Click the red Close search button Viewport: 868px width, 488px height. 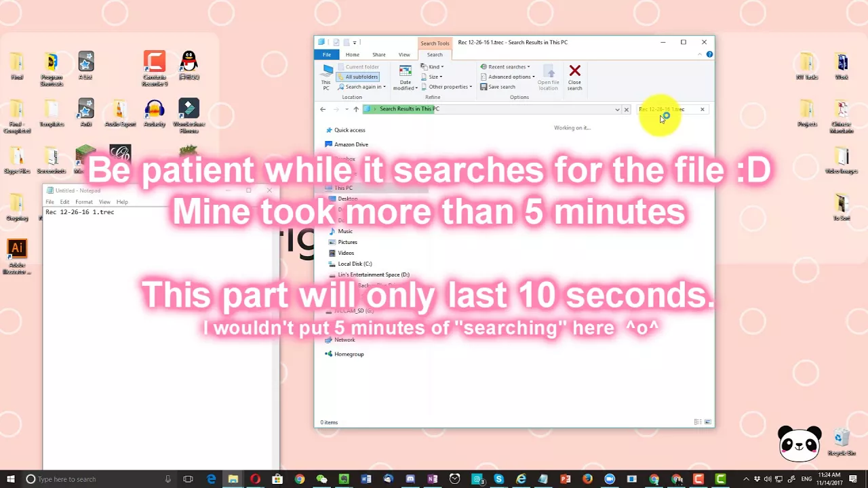(x=574, y=78)
